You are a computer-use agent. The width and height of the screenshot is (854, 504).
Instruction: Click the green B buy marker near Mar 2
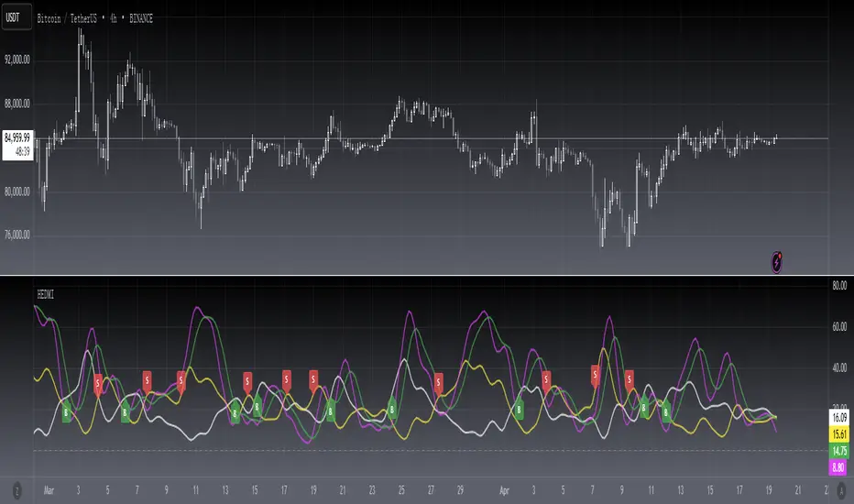67,413
